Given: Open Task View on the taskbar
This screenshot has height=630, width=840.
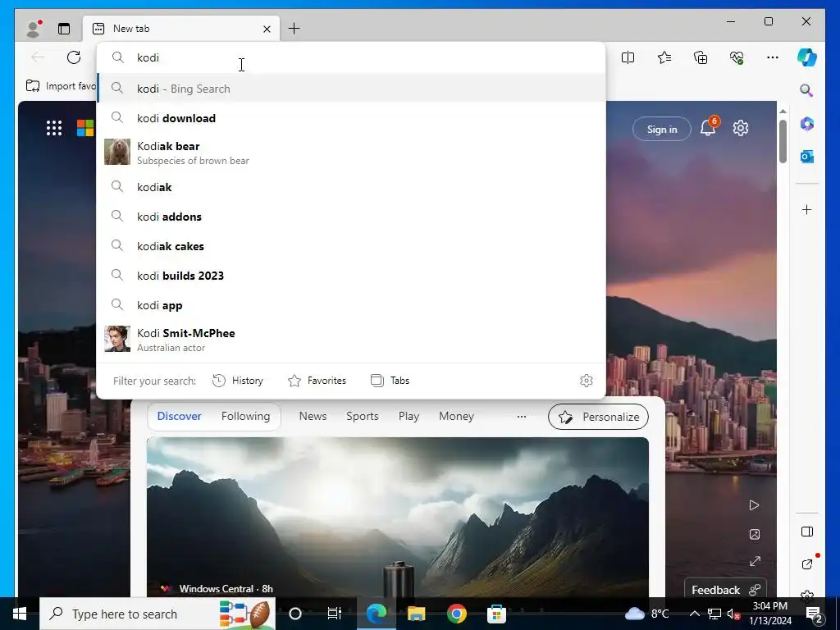Looking at the screenshot, I should tap(335, 614).
